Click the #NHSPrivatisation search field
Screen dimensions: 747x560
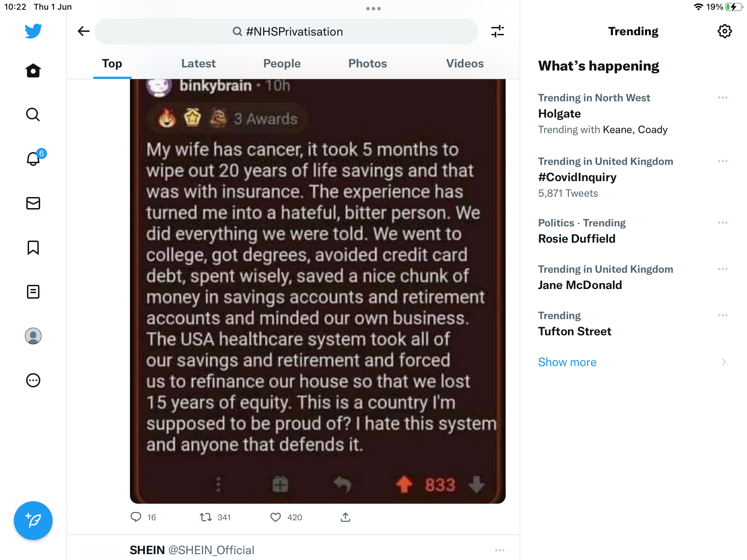[x=286, y=31]
